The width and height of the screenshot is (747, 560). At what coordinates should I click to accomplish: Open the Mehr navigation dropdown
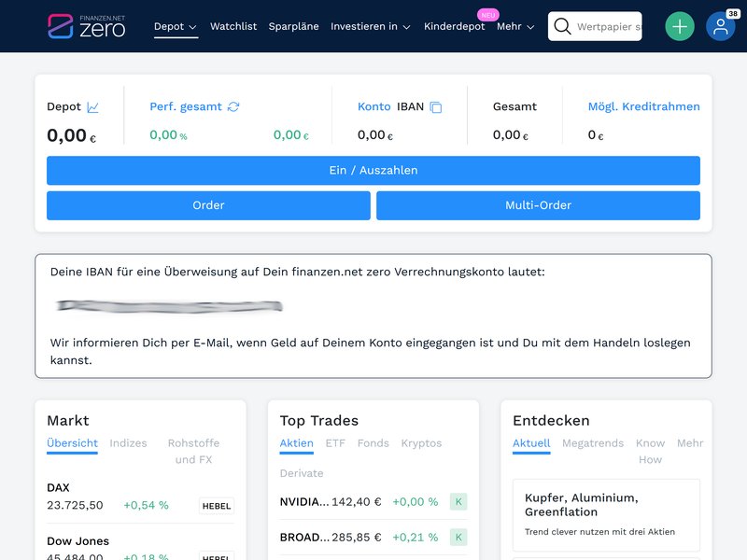pyautogui.click(x=515, y=27)
